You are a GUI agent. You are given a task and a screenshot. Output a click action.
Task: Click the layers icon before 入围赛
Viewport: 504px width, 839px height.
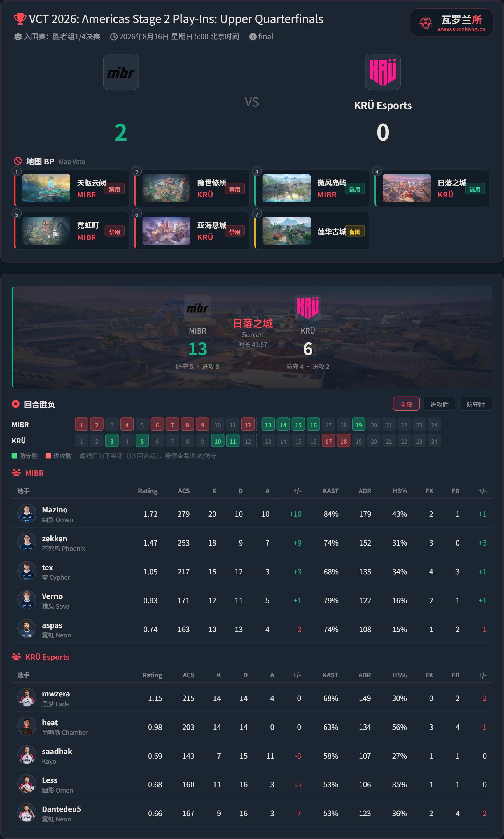pyautogui.click(x=18, y=37)
